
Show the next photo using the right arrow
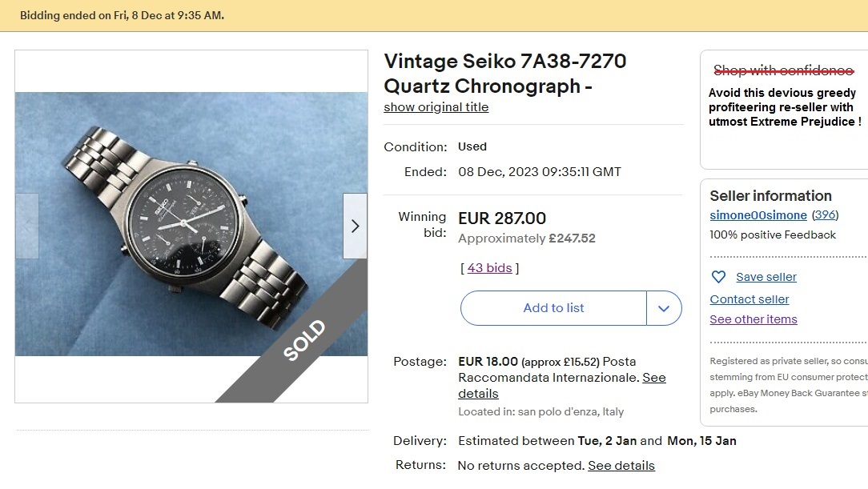(x=355, y=226)
